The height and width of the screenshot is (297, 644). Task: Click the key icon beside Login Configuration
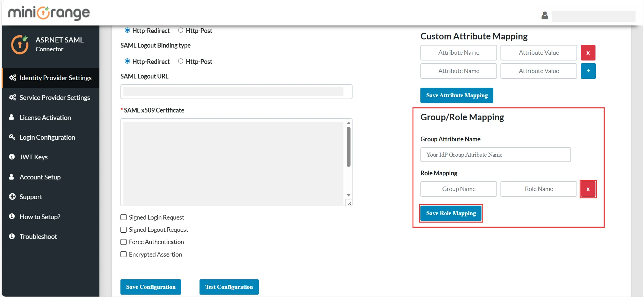tap(12, 137)
